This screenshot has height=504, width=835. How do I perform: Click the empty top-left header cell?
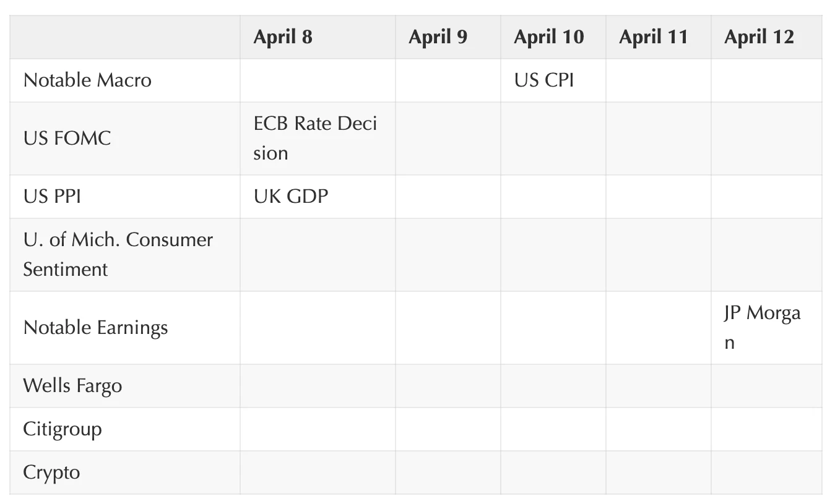pyautogui.click(x=124, y=37)
